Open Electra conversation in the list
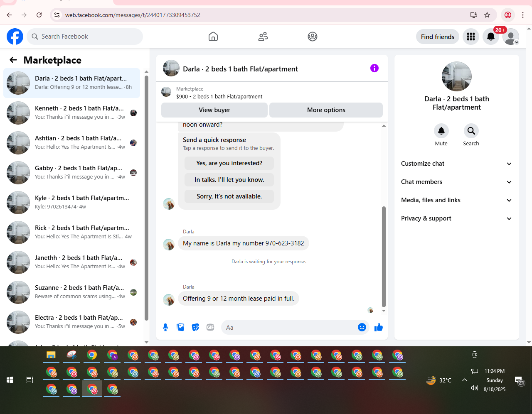The height and width of the screenshot is (414, 532). click(x=71, y=322)
